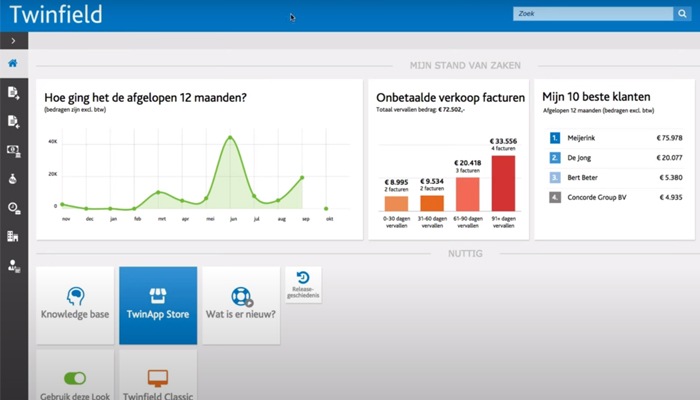The image size is (700, 400).
Task: Click the NUTTIG section label
Action: 465,254
